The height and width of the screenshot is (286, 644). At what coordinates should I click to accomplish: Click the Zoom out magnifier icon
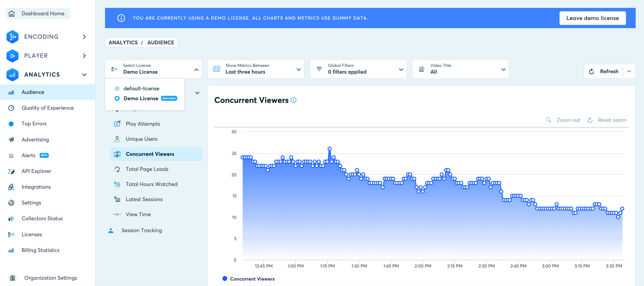click(x=548, y=120)
